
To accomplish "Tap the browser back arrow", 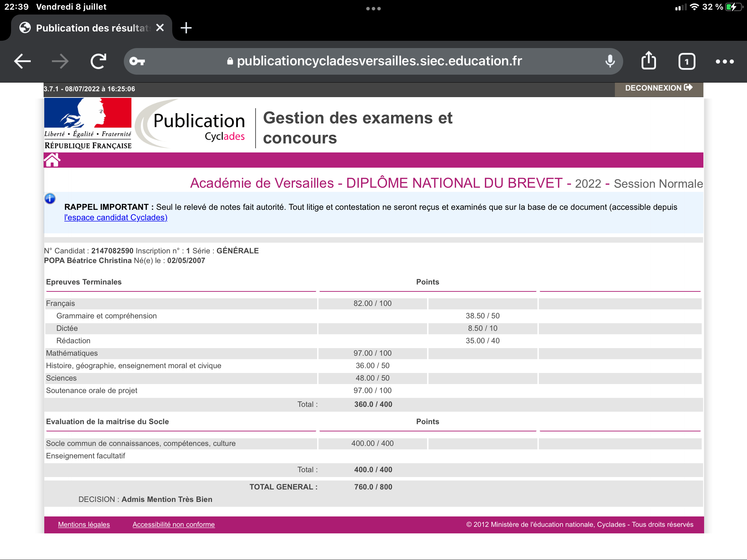I will (22, 62).
